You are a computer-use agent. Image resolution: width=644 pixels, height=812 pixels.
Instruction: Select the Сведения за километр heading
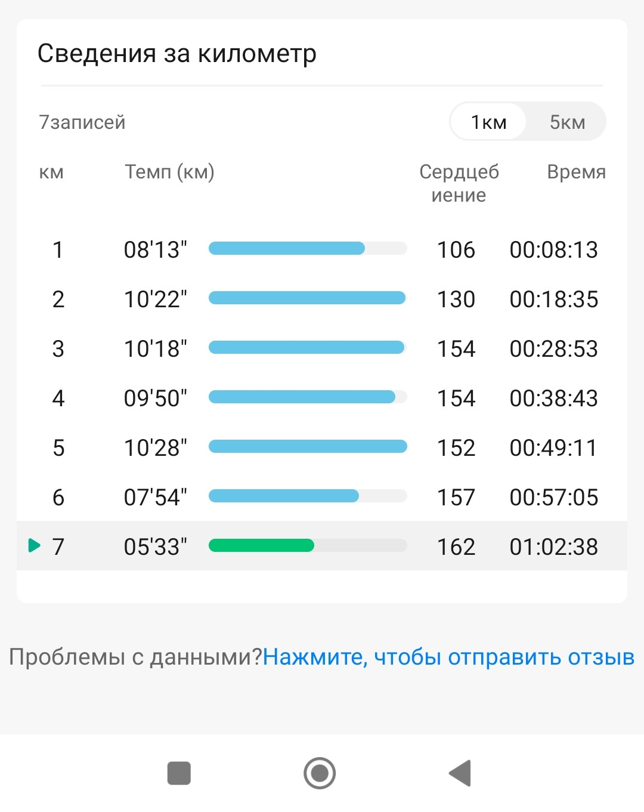pyautogui.click(x=177, y=54)
